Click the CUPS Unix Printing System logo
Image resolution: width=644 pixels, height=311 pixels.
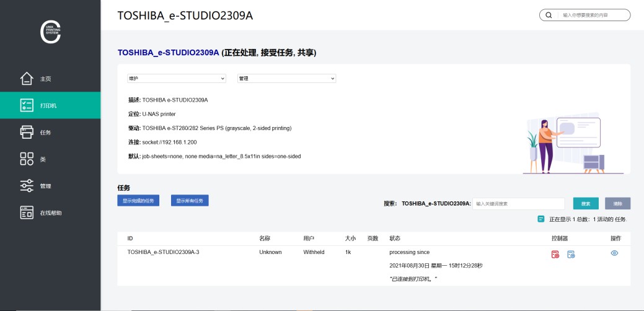coord(50,32)
